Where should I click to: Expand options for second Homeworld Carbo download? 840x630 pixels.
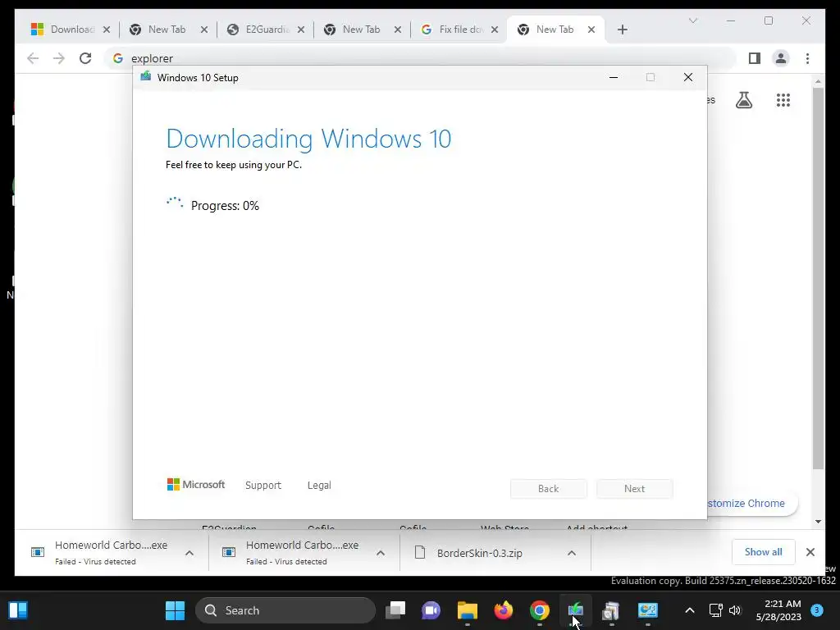point(381,553)
